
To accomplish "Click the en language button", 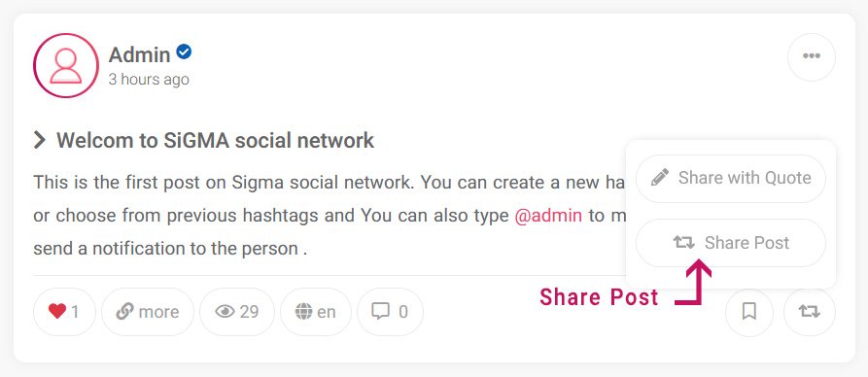I will click(x=316, y=312).
